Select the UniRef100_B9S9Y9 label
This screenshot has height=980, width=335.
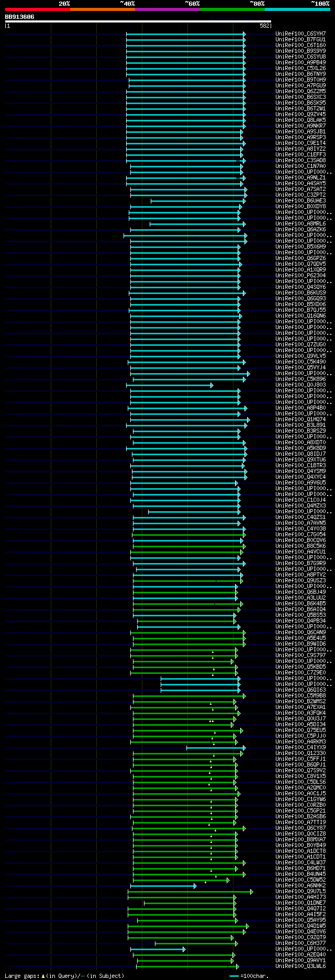300,51
